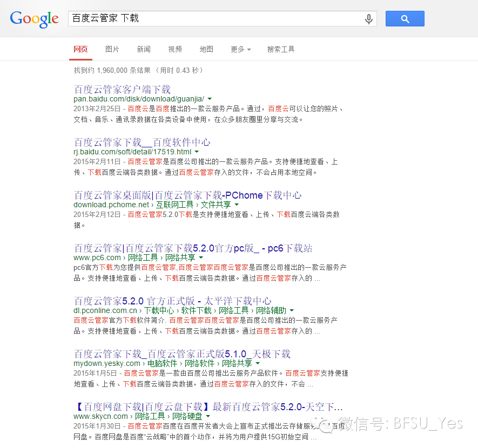Screen dimensions: 478x448
Task: Expand arrow next to pc6.com 网络共享
Action: click(x=201, y=257)
